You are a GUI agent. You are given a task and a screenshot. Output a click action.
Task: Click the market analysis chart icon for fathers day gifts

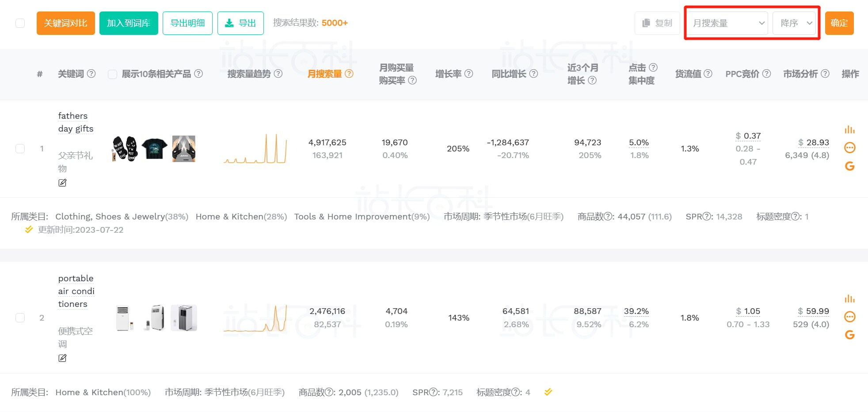coord(849,129)
